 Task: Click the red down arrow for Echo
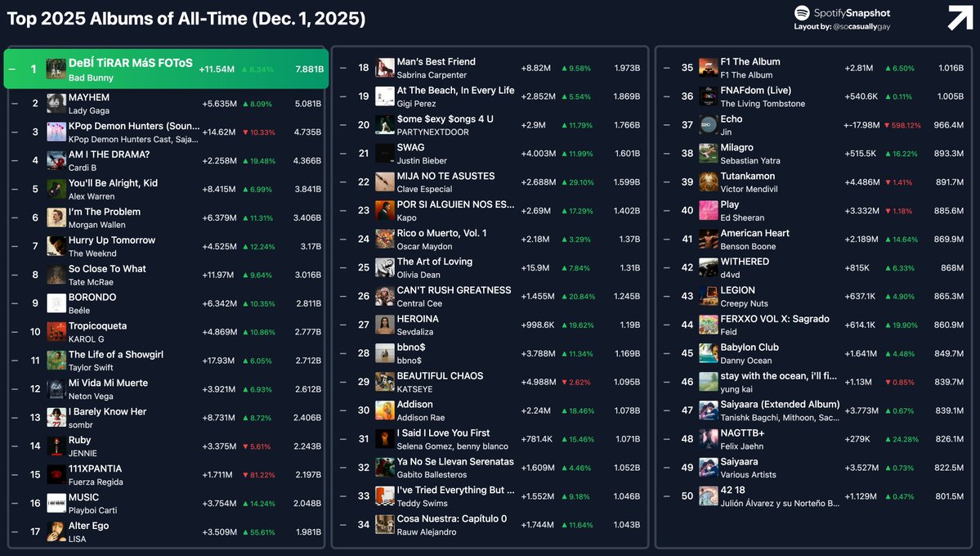[x=887, y=126]
